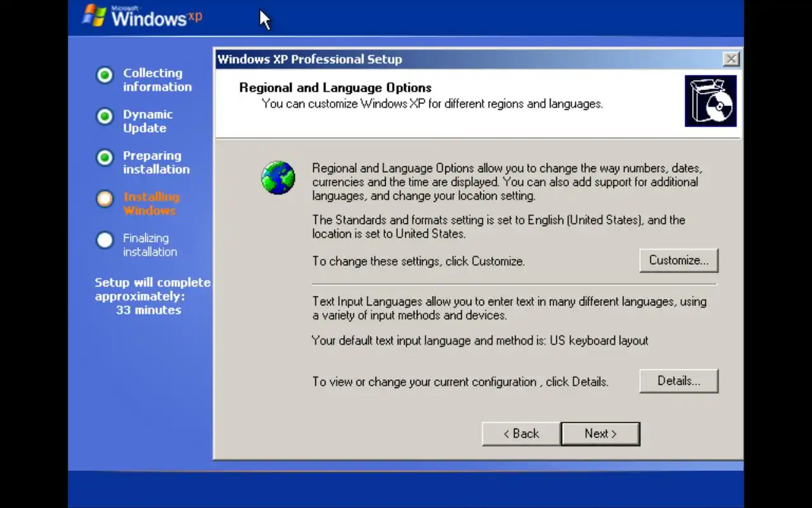The width and height of the screenshot is (812, 508).
Task: Click the Standards and formats setting sentence
Action: pyautogui.click(x=499, y=227)
